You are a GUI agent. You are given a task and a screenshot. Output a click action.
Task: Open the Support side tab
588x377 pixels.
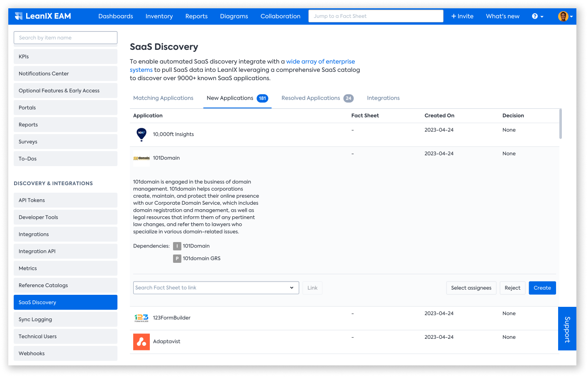[567, 329]
